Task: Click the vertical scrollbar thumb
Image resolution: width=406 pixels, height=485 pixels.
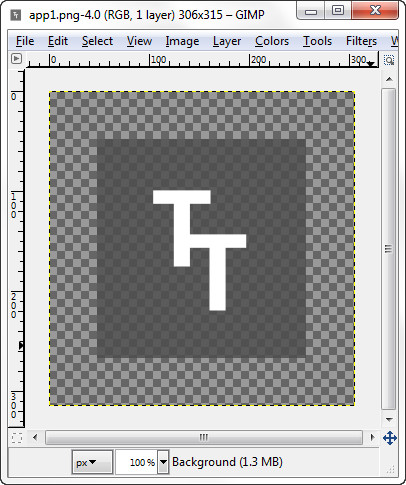Action: tap(389, 249)
